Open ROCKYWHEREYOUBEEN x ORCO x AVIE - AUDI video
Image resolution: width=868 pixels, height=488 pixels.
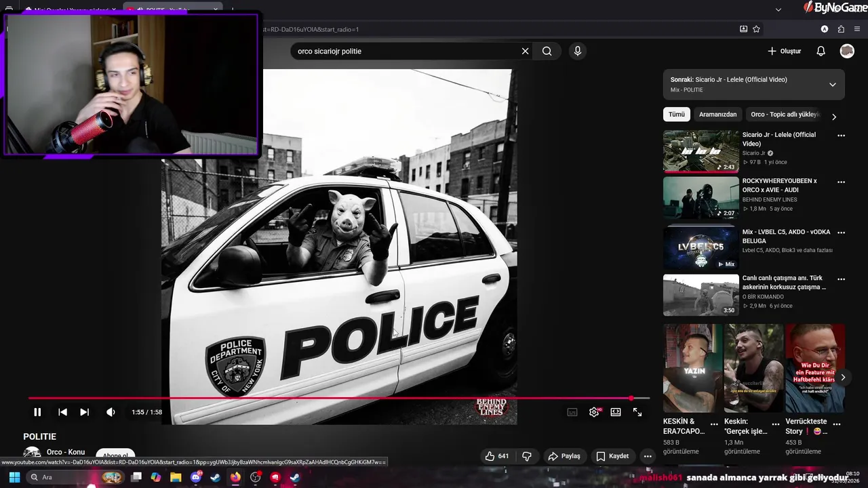pos(701,198)
